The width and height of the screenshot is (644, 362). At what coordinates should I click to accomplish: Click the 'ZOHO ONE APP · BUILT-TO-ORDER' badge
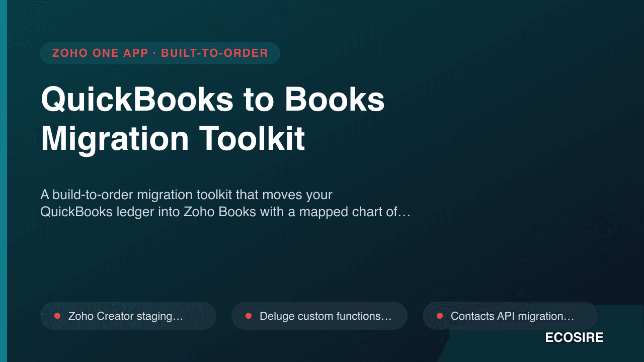pyautogui.click(x=160, y=53)
